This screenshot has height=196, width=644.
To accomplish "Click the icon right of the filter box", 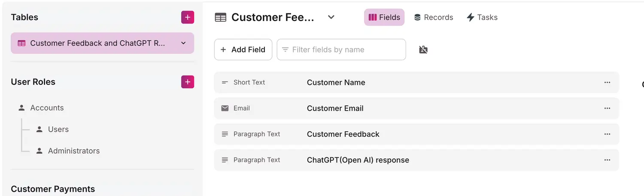I will point(423,50).
